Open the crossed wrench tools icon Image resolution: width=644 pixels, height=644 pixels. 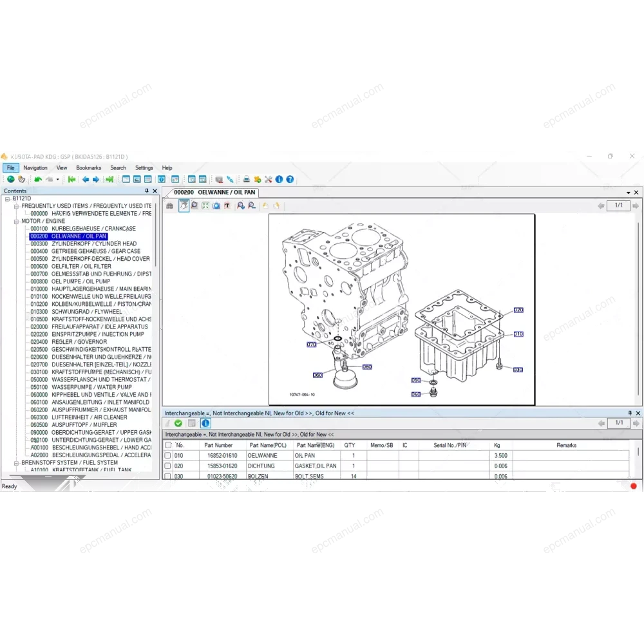(268, 180)
